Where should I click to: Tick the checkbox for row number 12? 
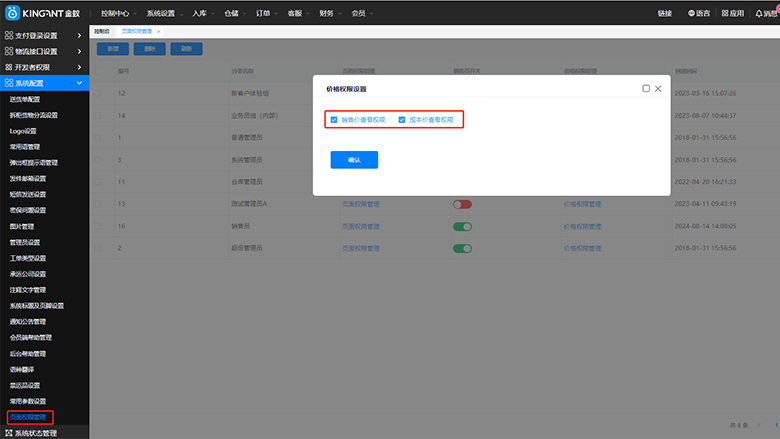click(x=98, y=93)
